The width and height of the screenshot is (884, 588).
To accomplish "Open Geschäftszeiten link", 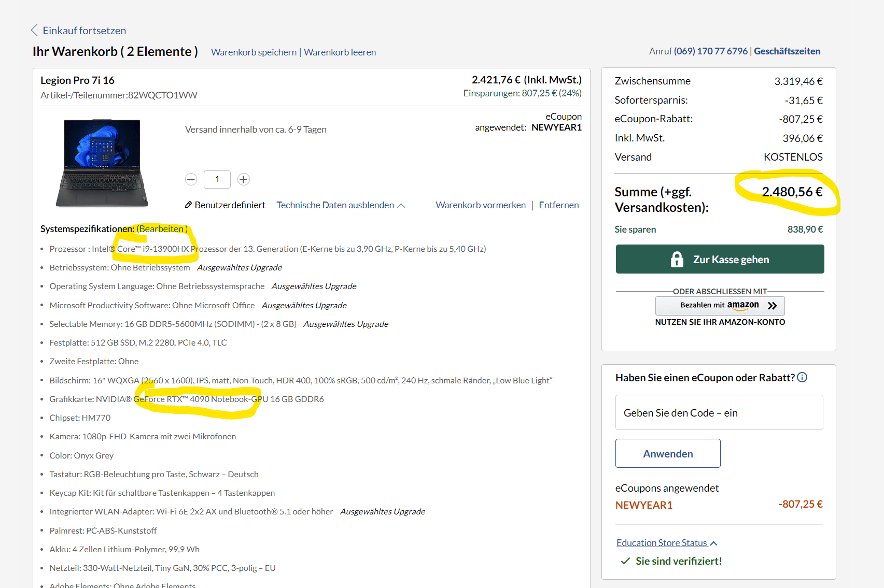I will click(787, 51).
